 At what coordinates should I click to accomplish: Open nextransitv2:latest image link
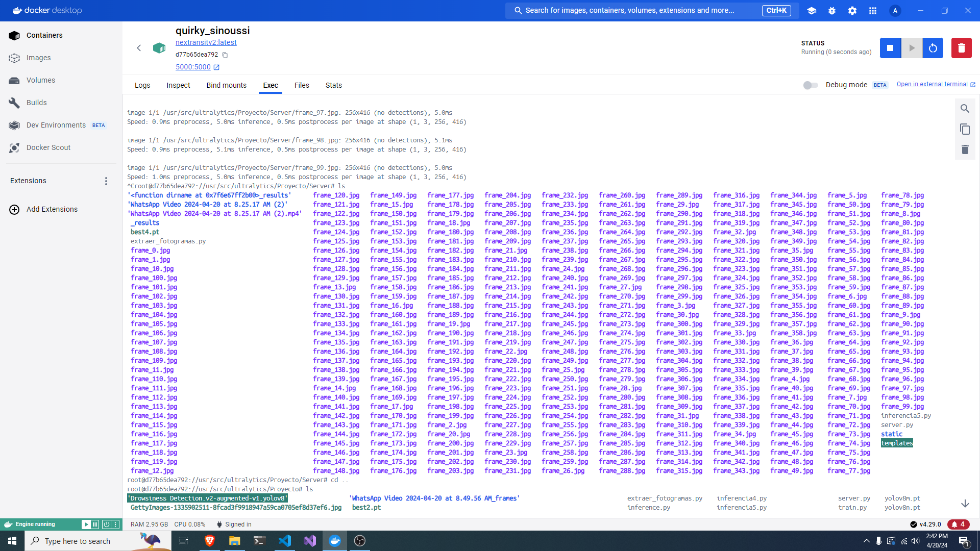(x=206, y=42)
